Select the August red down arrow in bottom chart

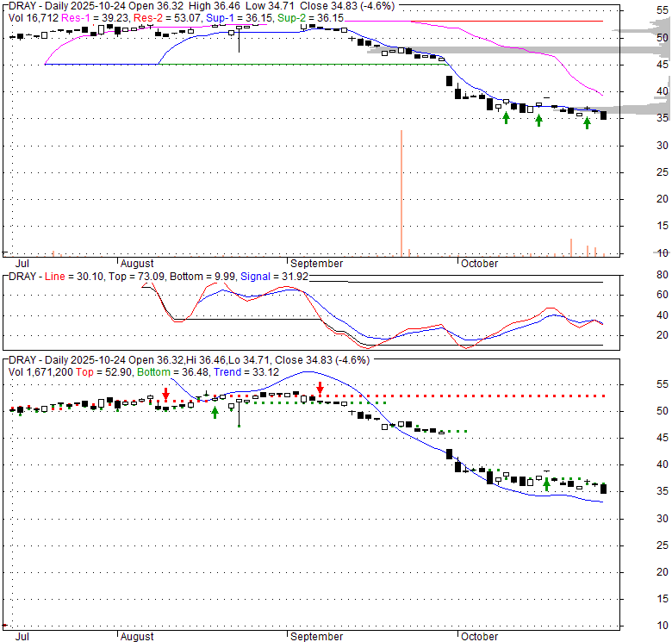[x=165, y=393]
